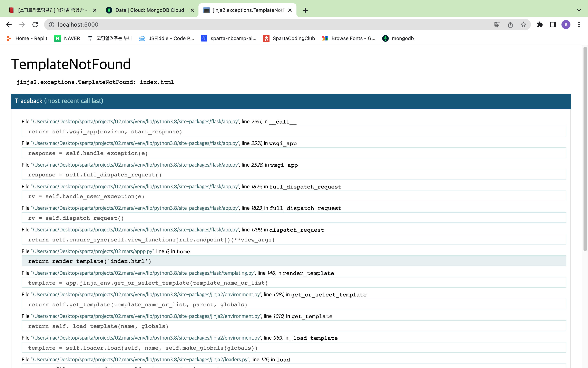
Task: Expand the frame 'template = app.jinja_env.get_or_select_template'
Action: click(294, 283)
